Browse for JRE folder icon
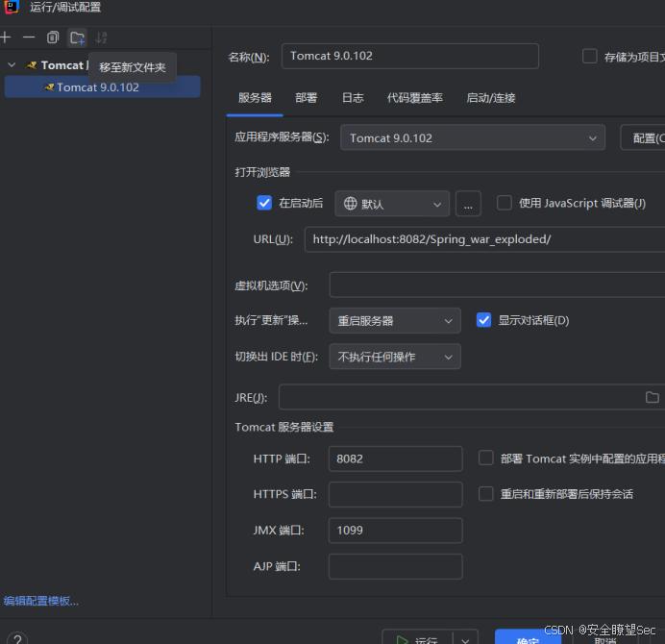 coord(652,398)
